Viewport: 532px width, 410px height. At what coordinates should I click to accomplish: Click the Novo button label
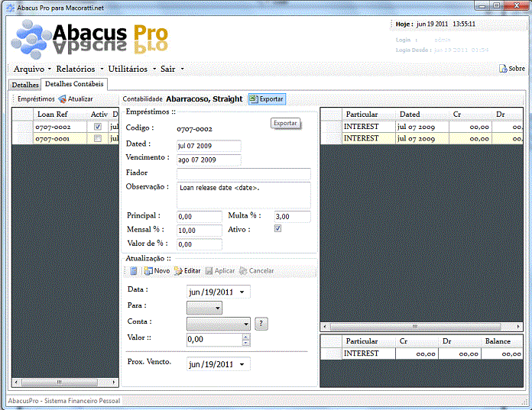(x=162, y=271)
